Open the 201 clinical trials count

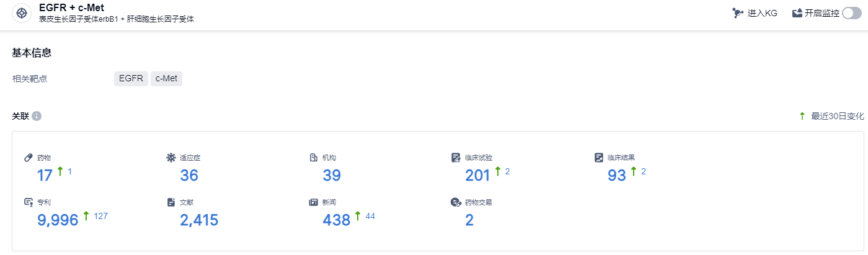[x=477, y=176]
